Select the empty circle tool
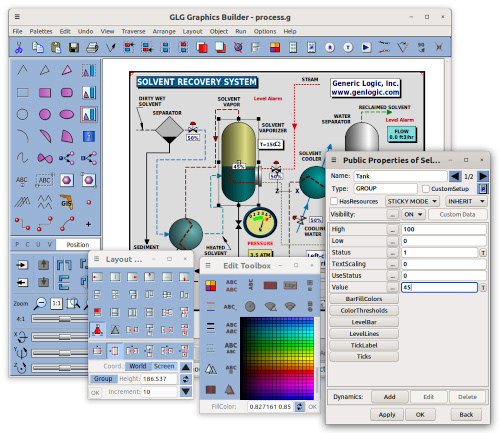Viewport: 500px width, 433px height. tap(22, 114)
